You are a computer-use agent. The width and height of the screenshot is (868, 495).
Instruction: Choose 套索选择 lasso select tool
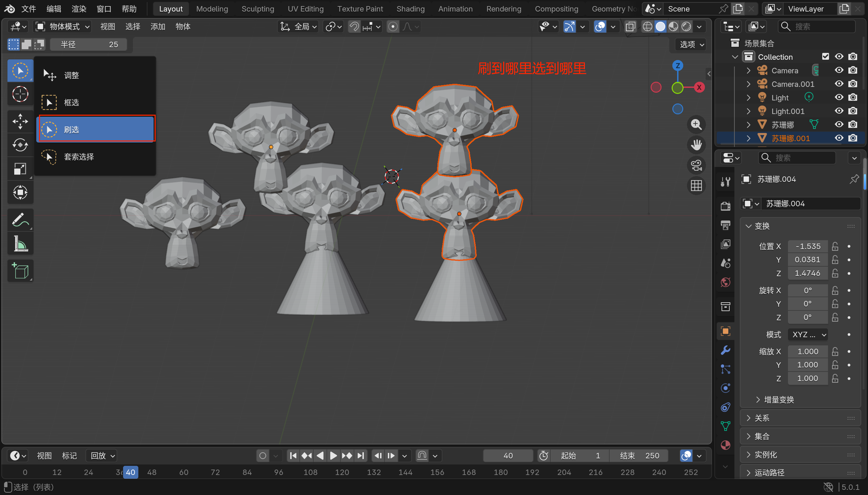[79, 157]
